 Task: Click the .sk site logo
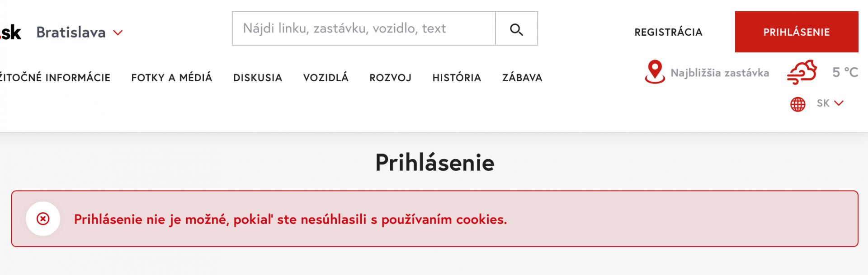pos(11,33)
